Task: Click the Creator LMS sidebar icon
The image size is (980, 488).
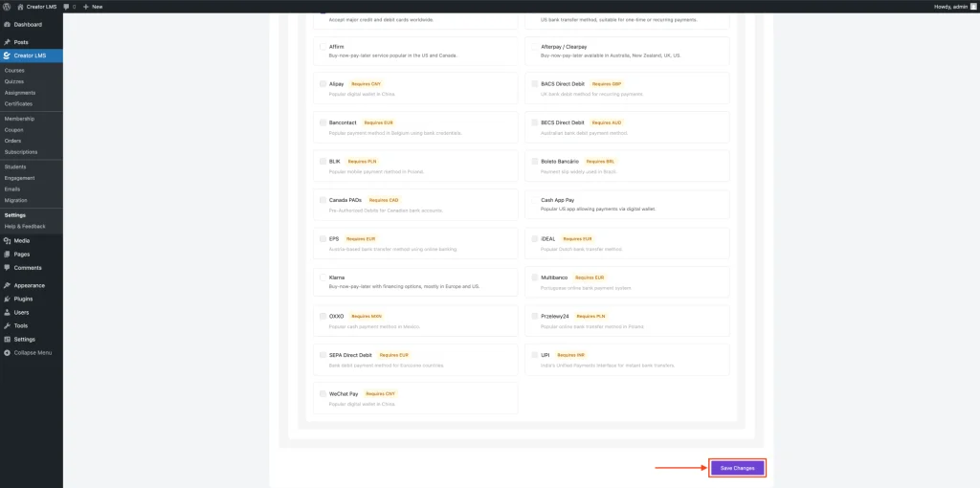Action: pos(7,55)
